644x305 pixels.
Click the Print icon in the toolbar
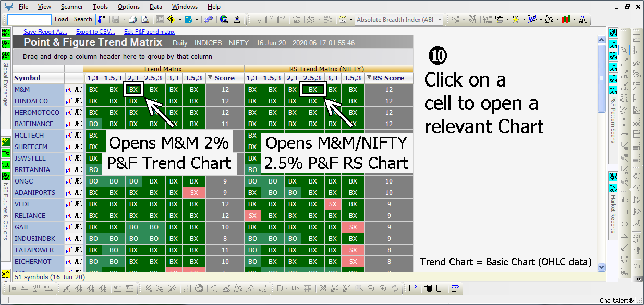(x=132, y=19)
